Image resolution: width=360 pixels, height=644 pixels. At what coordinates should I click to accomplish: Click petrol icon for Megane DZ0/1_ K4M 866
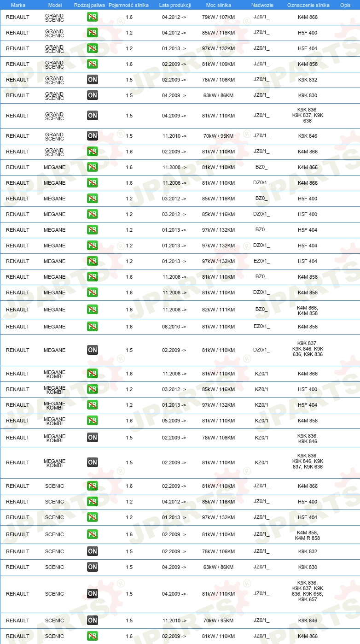coord(92,183)
